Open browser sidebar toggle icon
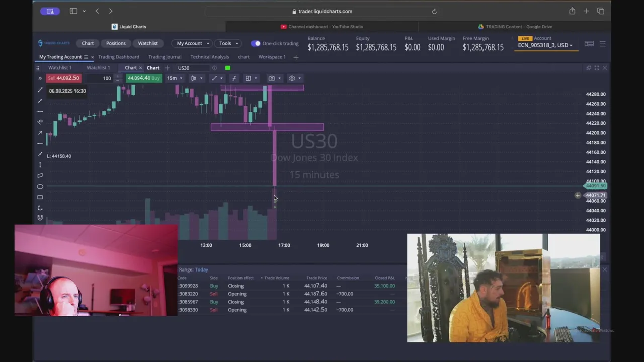The height and width of the screenshot is (362, 644). coord(73,11)
